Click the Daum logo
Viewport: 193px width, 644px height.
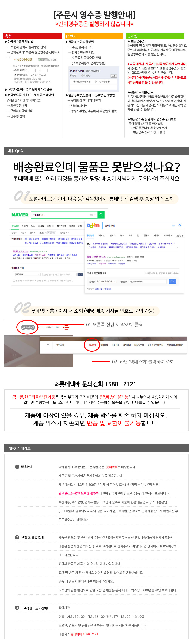coord(93,225)
